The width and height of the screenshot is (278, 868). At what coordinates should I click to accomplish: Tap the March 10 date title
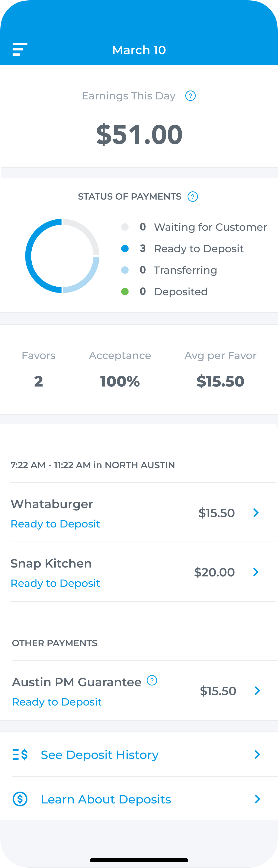[x=139, y=50]
